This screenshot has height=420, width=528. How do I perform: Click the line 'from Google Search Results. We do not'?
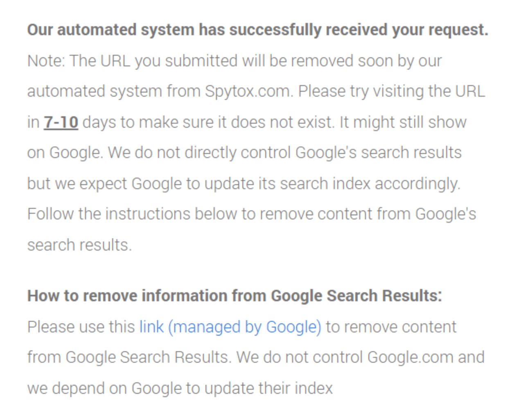pyautogui.click(x=256, y=357)
